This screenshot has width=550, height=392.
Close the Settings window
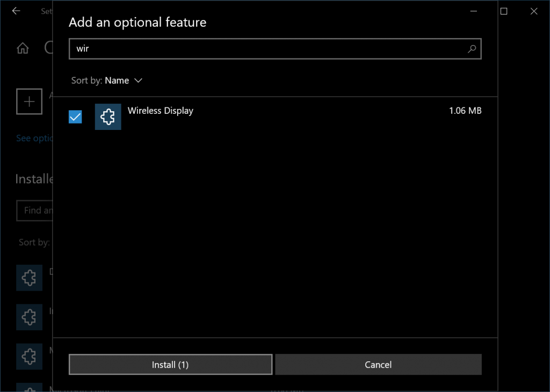[x=534, y=11]
